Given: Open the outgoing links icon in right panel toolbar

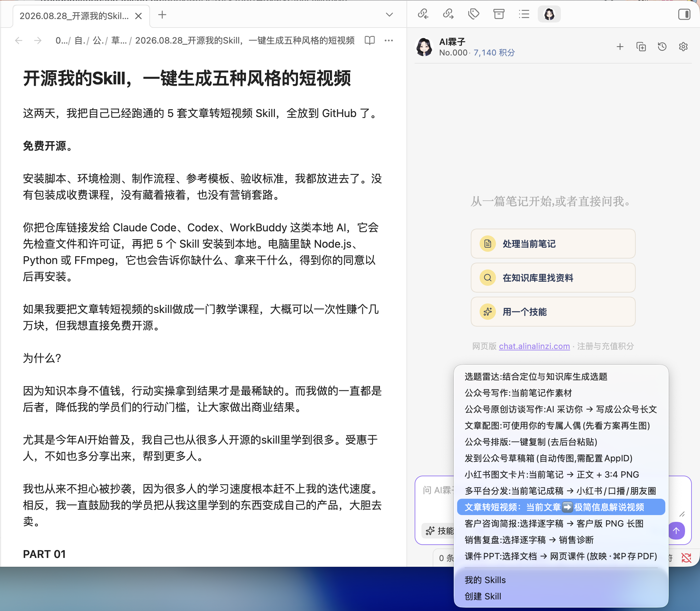Looking at the screenshot, I should point(448,14).
